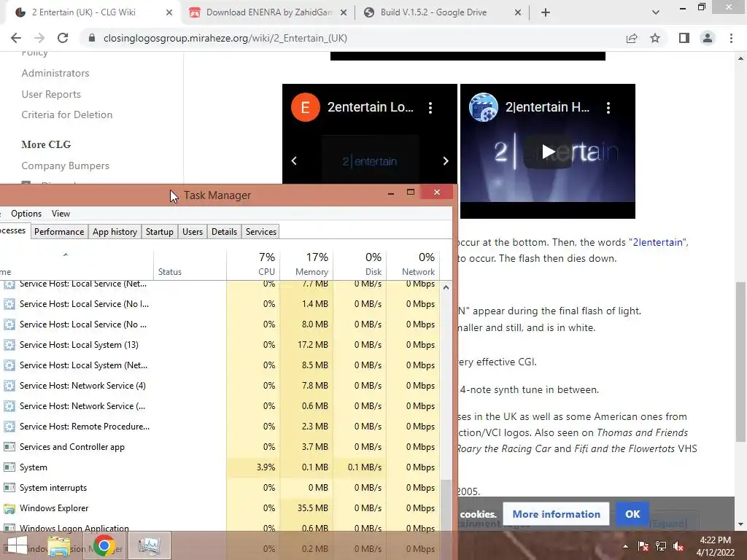Click the orange E channel avatar
This screenshot has height=560, width=747.
[306, 107]
